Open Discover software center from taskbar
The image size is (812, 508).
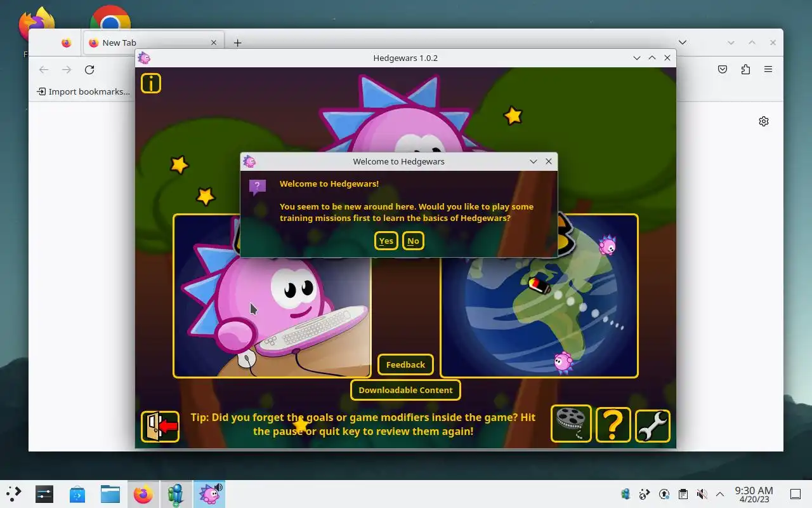coord(77,494)
